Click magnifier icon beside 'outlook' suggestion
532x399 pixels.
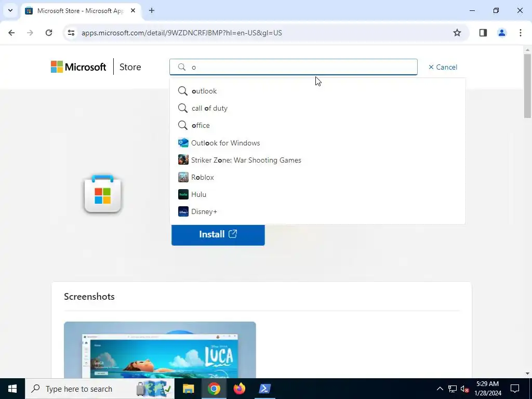click(182, 91)
